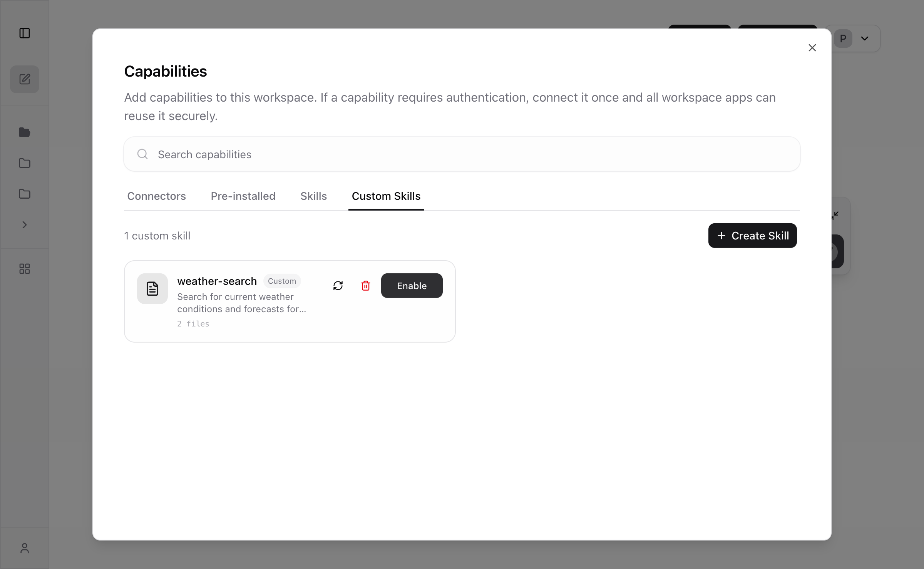The height and width of the screenshot is (569, 924).
Task: Open the grid apps icon in sidebar
Action: click(25, 268)
